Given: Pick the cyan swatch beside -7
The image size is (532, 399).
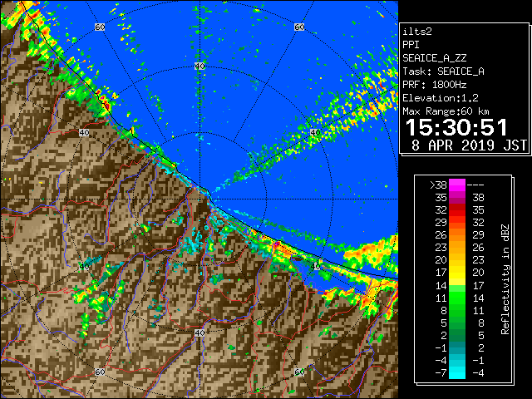Looking at the screenshot, I should (x=457, y=372).
